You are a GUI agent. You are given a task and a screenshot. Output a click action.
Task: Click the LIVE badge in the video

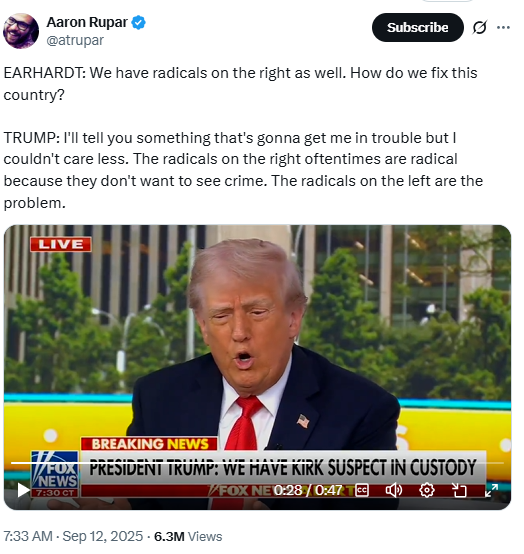point(61,244)
